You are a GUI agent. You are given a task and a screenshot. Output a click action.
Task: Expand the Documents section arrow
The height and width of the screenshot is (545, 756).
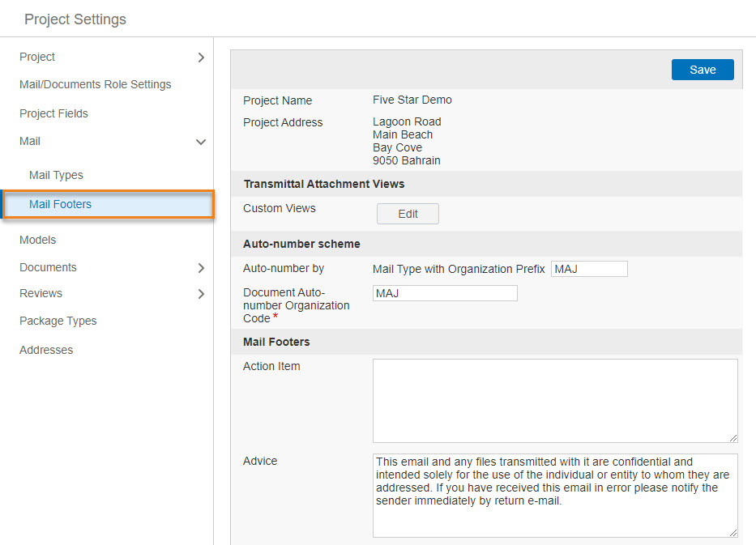point(201,268)
